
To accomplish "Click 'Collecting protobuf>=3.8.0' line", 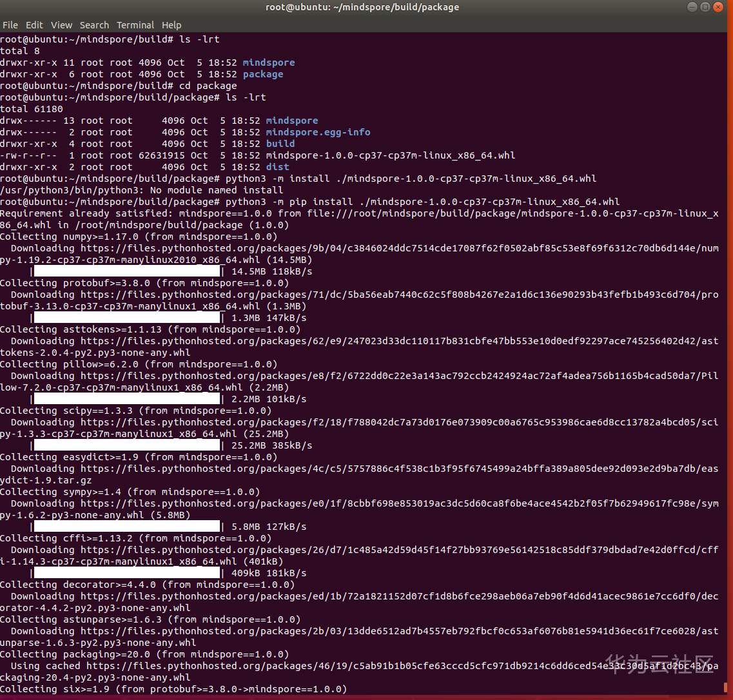I will (x=144, y=283).
